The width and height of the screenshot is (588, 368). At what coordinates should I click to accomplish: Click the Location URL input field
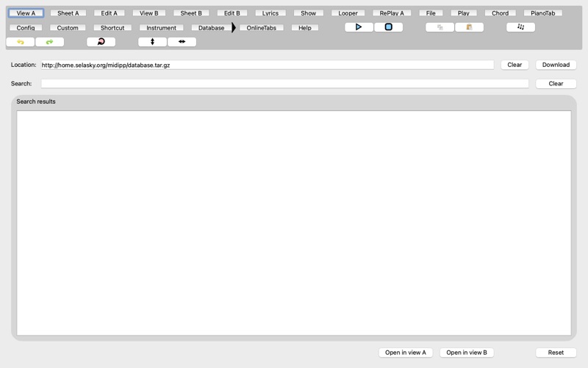pos(268,65)
